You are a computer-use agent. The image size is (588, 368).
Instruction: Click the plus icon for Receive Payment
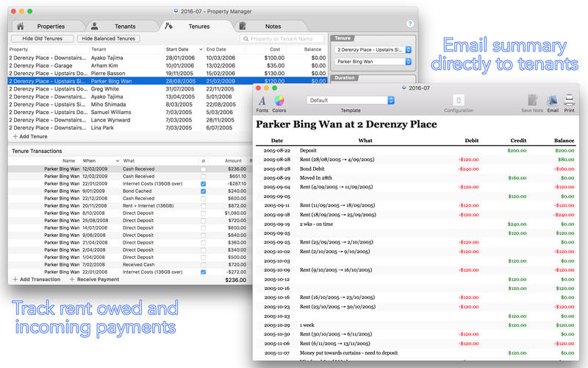(x=72, y=280)
